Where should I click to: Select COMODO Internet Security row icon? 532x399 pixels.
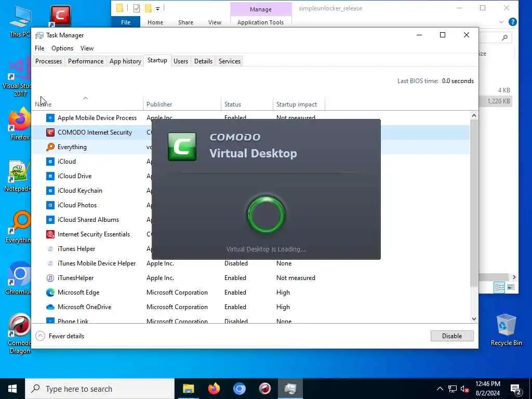click(50, 132)
